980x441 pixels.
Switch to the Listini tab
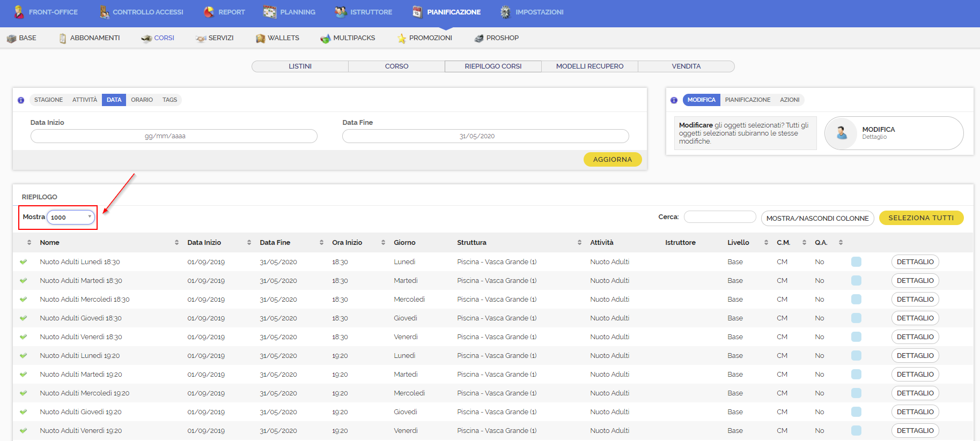(x=300, y=66)
